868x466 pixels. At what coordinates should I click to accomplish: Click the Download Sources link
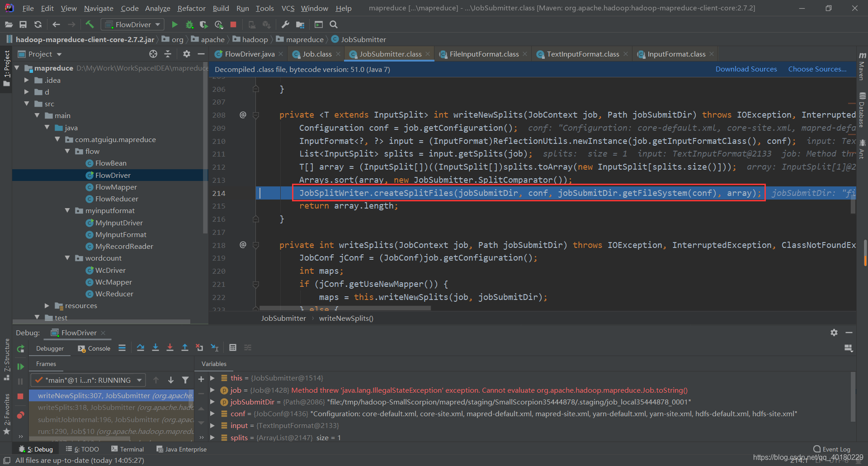pos(746,69)
